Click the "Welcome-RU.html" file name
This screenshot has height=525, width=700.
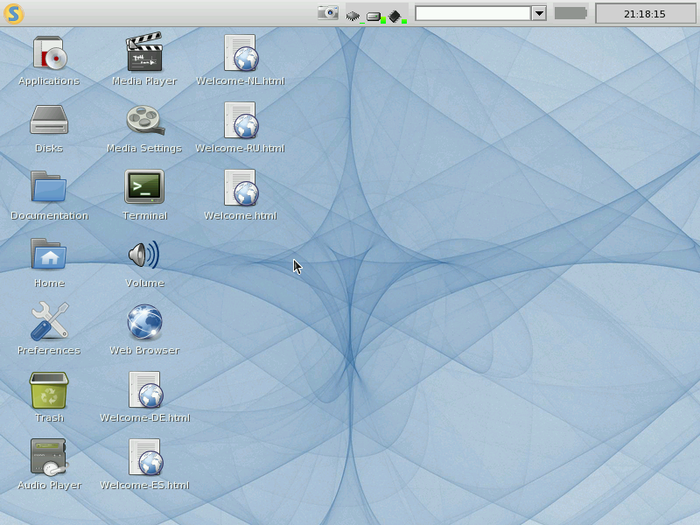tap(240, 149)
